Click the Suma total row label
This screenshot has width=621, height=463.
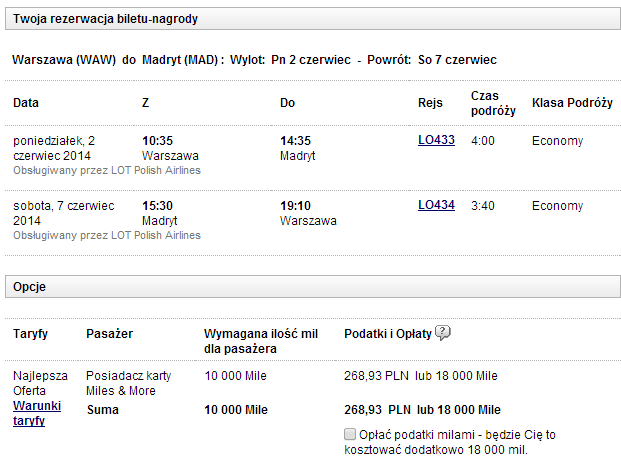(102, 410)
